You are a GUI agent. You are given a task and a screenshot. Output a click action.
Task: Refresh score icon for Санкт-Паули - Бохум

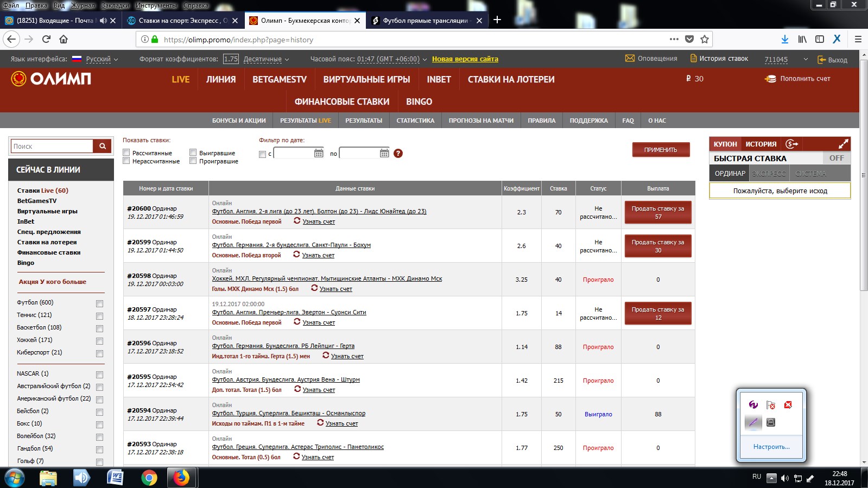click(x=296, y=255)
